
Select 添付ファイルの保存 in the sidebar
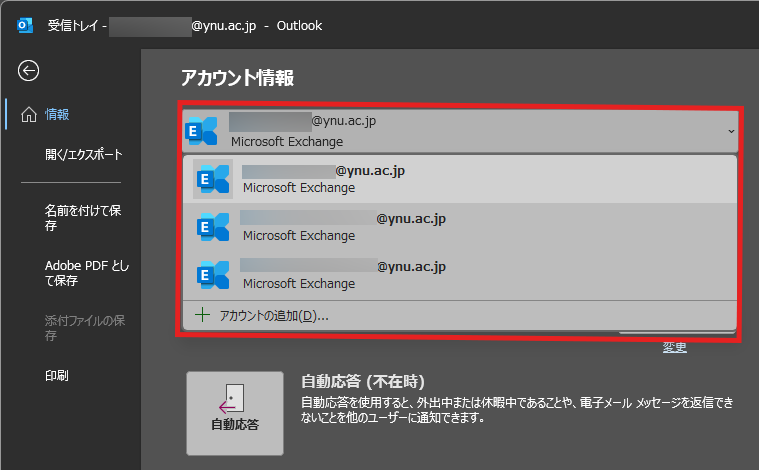[85, 328]
